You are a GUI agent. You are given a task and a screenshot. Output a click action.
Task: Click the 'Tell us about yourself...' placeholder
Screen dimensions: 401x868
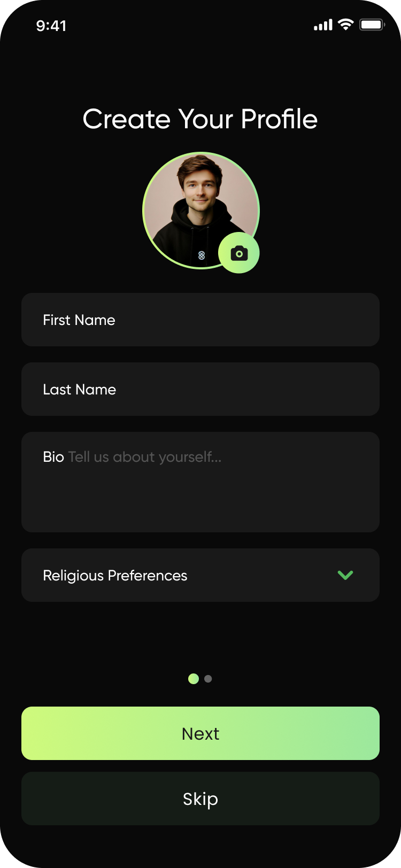click(145, 457)
